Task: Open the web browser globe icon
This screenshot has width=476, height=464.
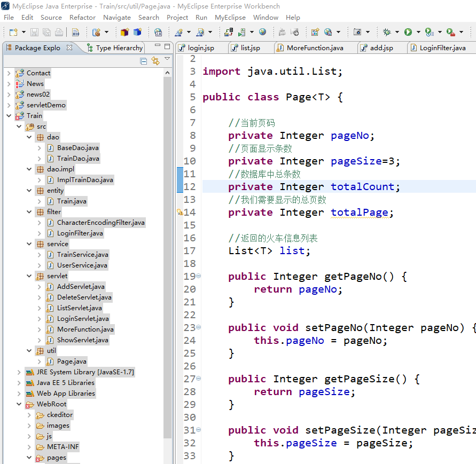Action: point(263,32)
